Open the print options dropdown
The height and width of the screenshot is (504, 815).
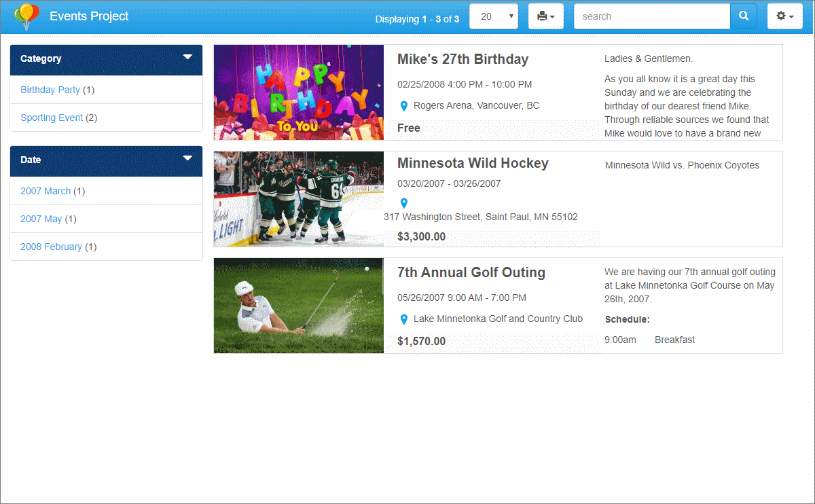point(545,16)
